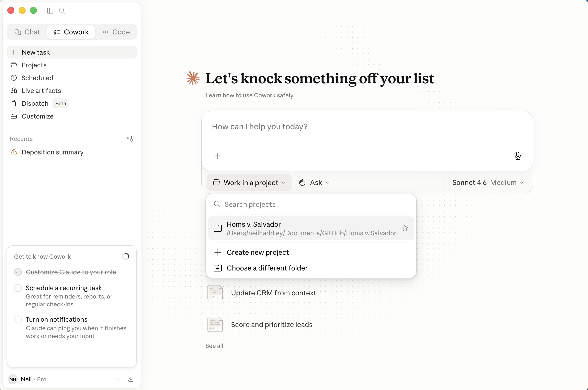Switch to the Cowork tab

point(71,32)
